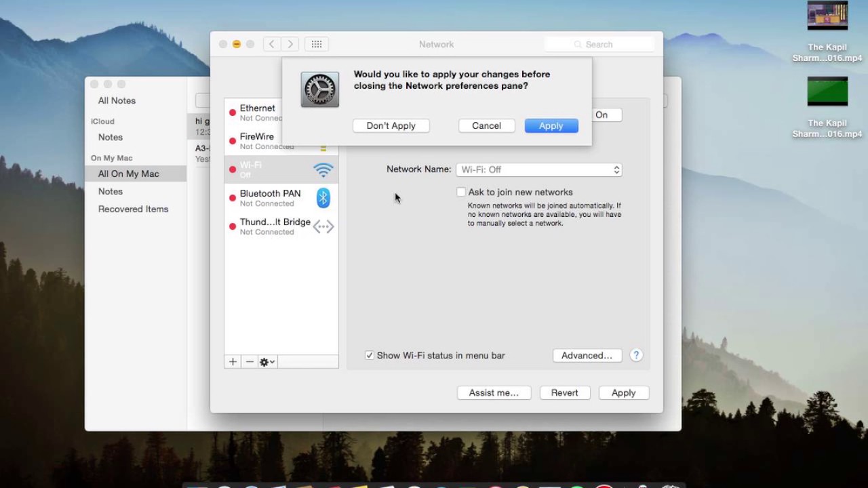Select Thunderbolt Bridge service
The width and height of the screenshot is (868, 488).
pos(281,226)
